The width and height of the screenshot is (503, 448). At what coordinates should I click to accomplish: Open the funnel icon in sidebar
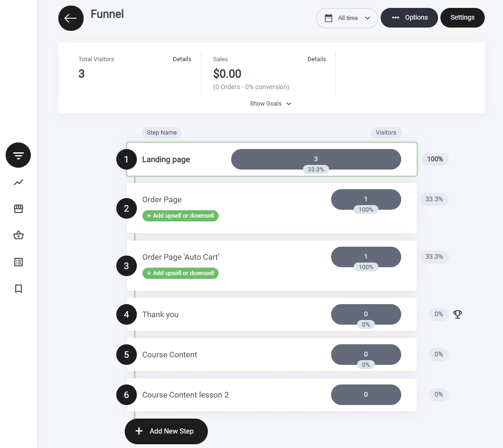18,155
